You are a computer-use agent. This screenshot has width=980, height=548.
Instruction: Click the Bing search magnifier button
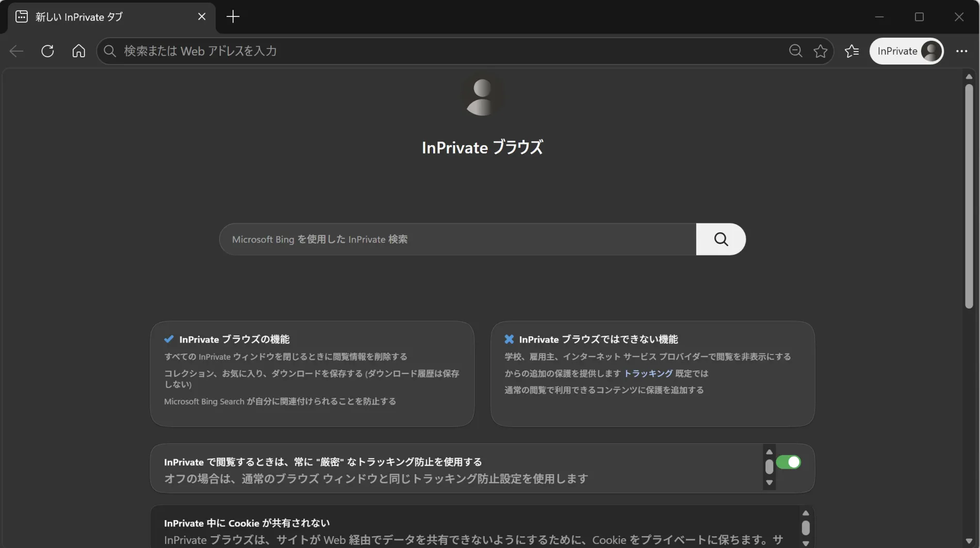tap(721, 239)
